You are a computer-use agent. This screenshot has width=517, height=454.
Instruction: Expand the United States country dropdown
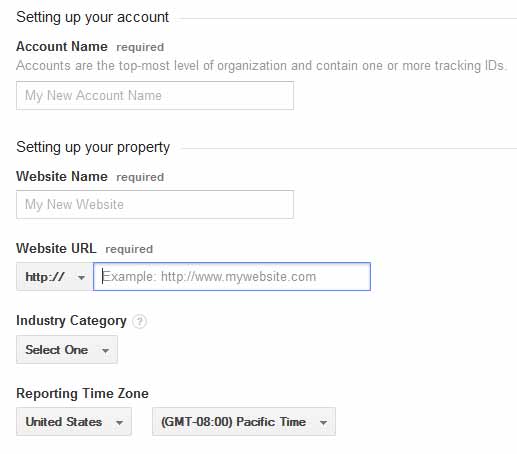(x=74, y=422)
